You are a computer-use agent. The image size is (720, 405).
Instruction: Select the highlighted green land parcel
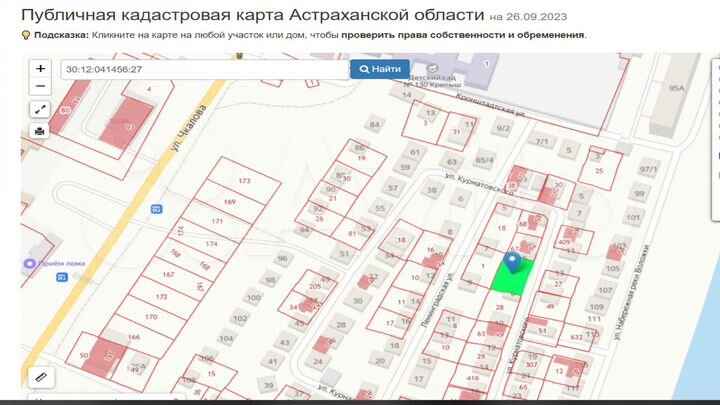click(x=513, y=278)
